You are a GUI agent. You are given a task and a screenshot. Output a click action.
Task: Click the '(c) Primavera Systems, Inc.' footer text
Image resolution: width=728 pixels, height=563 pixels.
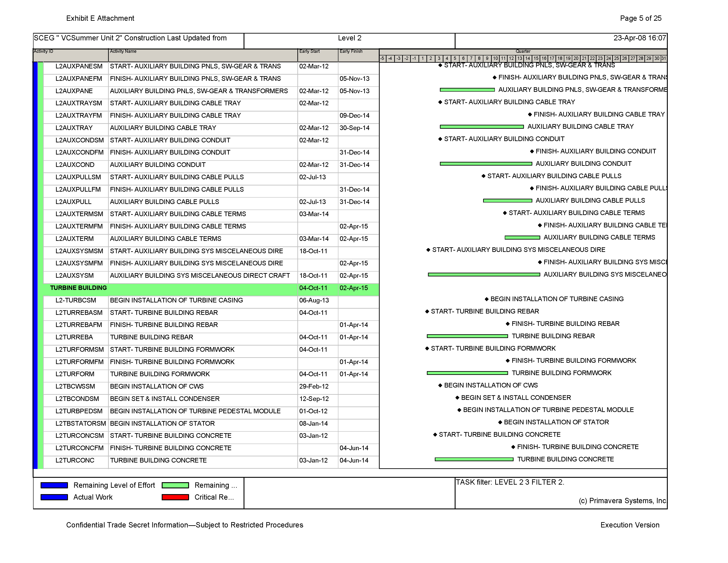(x=623, y=501)
